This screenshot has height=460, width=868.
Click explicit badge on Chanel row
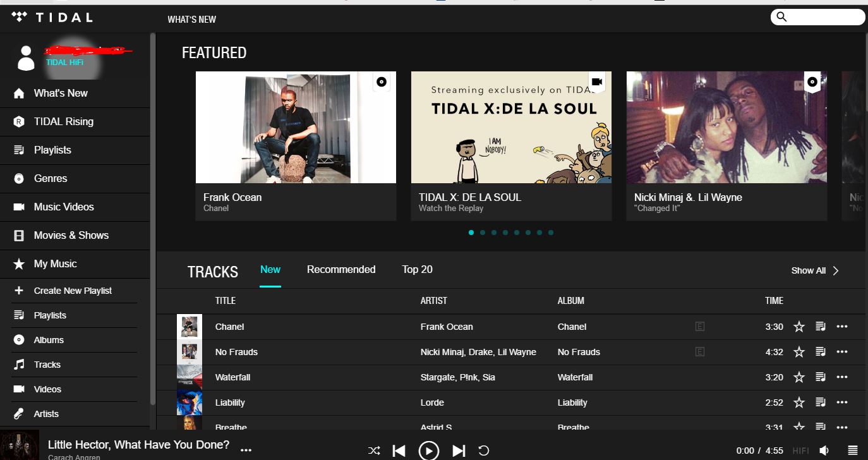(700, 327)
